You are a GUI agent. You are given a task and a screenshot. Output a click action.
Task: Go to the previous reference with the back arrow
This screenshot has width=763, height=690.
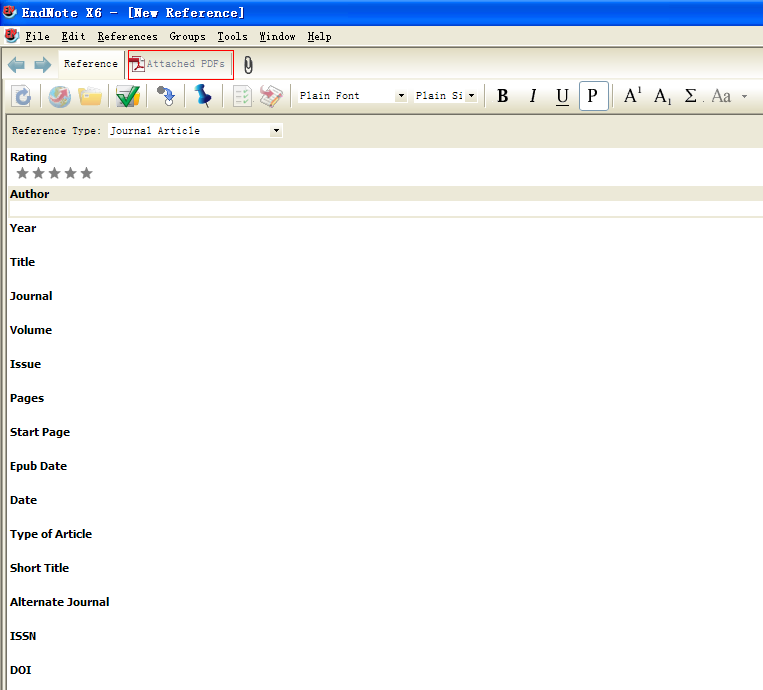tap(16, 65)
